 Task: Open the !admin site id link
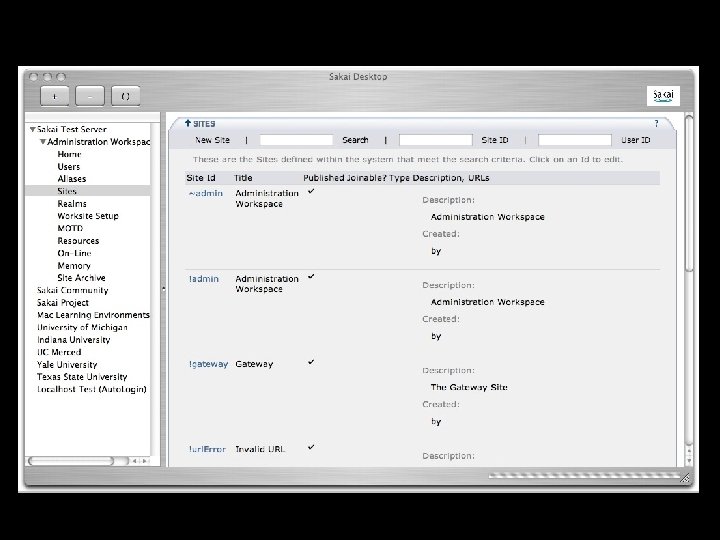click(x=204, y=279)
